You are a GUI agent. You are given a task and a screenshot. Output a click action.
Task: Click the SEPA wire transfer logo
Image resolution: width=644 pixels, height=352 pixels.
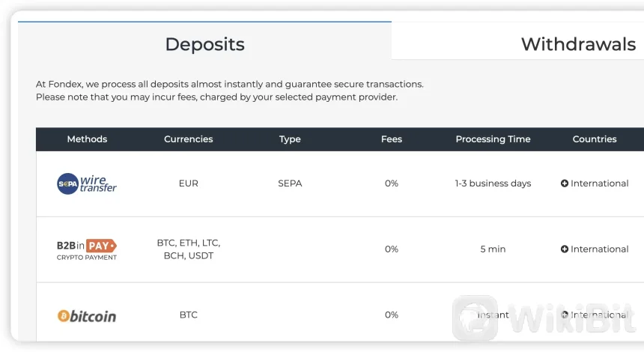point(87,183)
